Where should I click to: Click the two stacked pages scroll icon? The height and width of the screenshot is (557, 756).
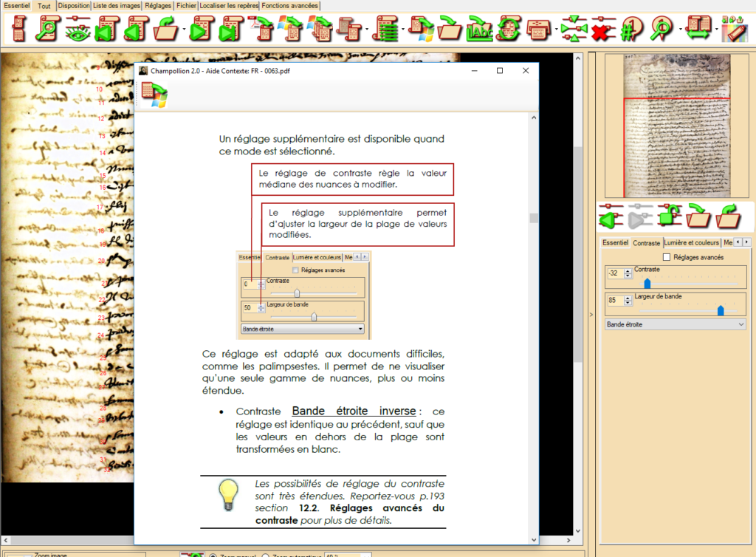click(x=18, y=29)
